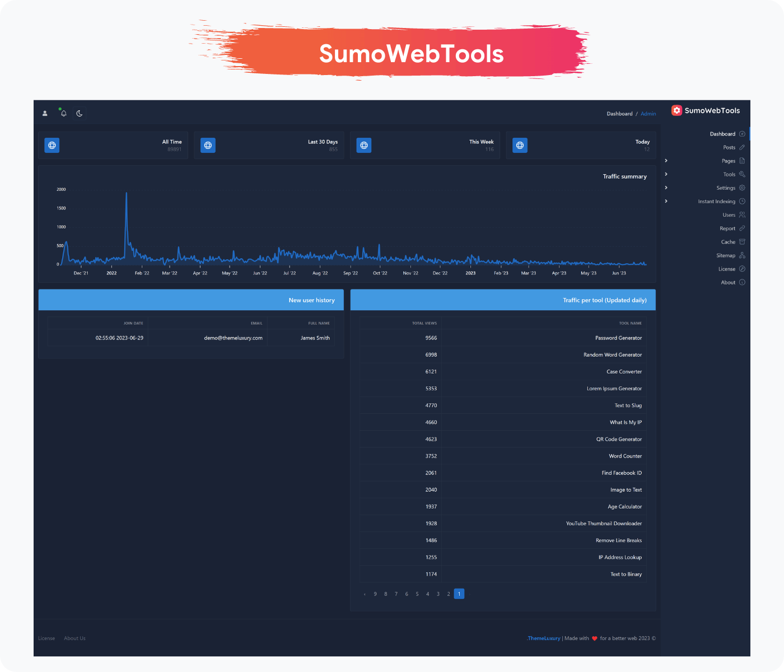Expand the Settings submenu chevron
The height and width of the screenshot is (672, 784).
pyautogui.click(x=666, y=188)
